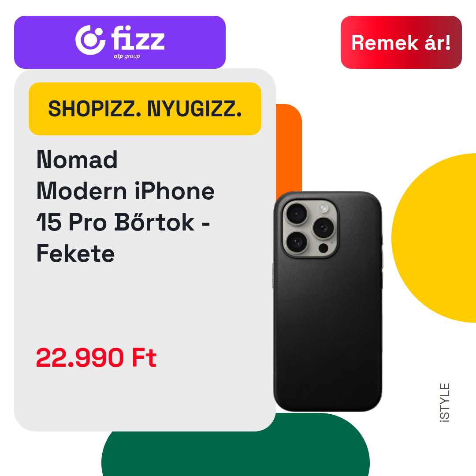Click the top-left camera lens on the phone
The height and width of the screenshot is (476, 476).
[296, 214]
